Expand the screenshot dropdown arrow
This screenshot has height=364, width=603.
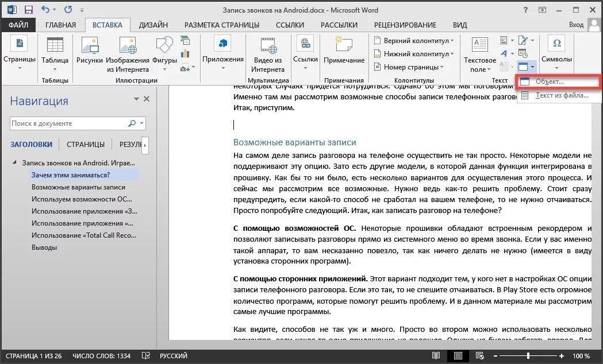pyautogui.click(x=193, y=68)
